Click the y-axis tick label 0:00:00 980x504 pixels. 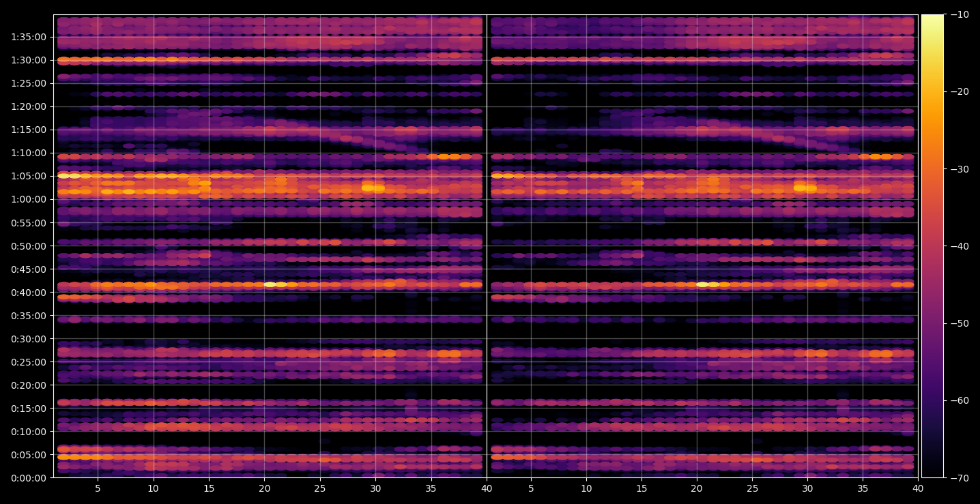point(29,477)
